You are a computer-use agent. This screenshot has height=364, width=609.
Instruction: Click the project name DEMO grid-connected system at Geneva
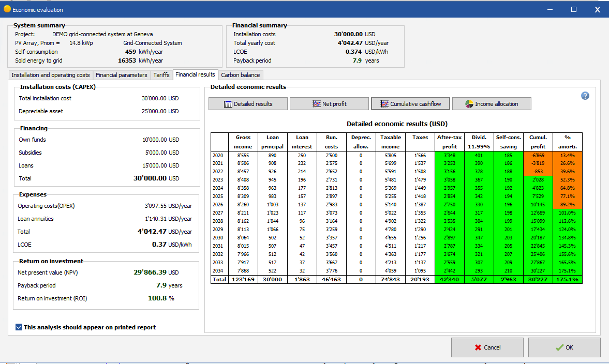(102, 34)
